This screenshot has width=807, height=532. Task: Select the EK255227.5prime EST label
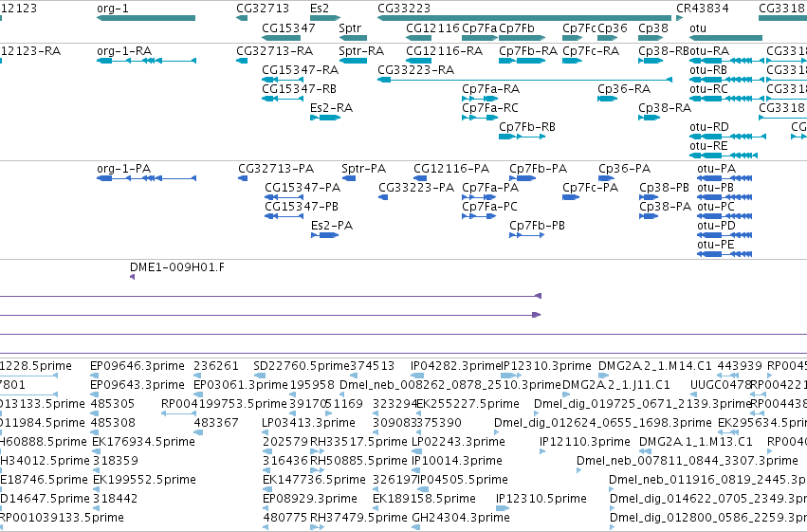pyautogui.click(x=468, y=404)
